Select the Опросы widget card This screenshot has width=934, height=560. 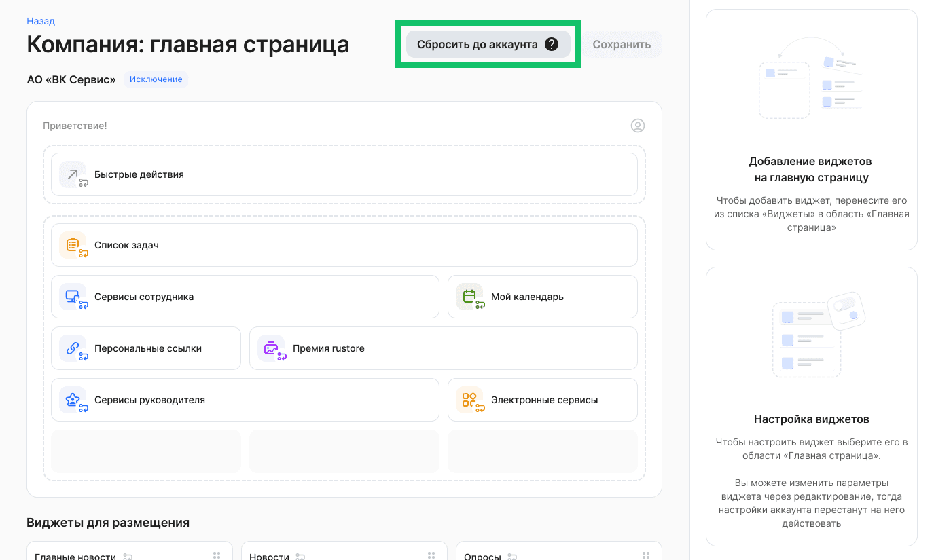point(558,551)
